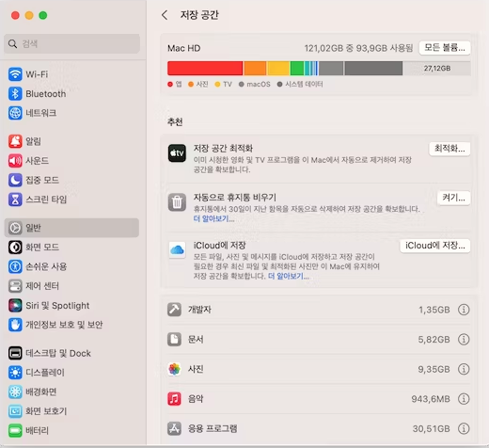Click the 음악 Music app icon
This screenshot has height=448, width=489.
tap(174, 399)
